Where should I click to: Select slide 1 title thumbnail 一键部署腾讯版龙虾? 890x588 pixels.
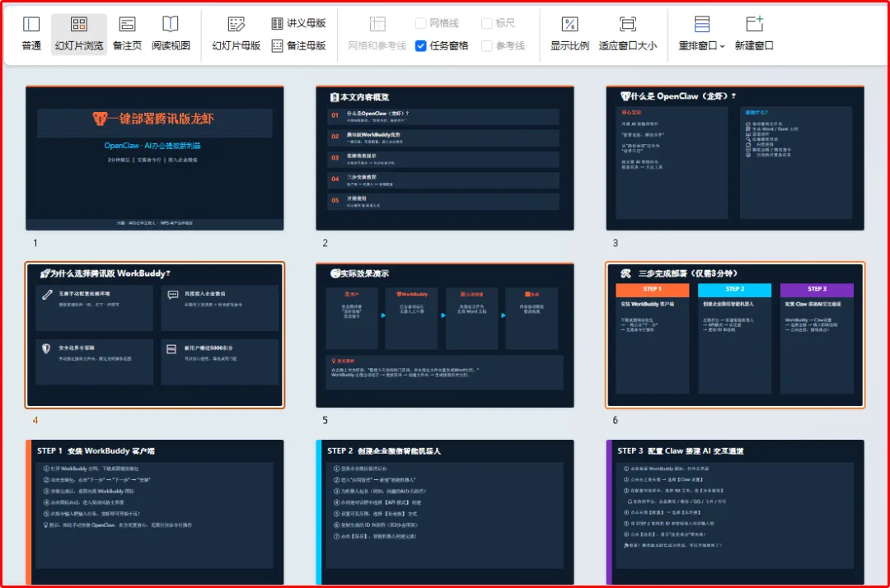154,158
